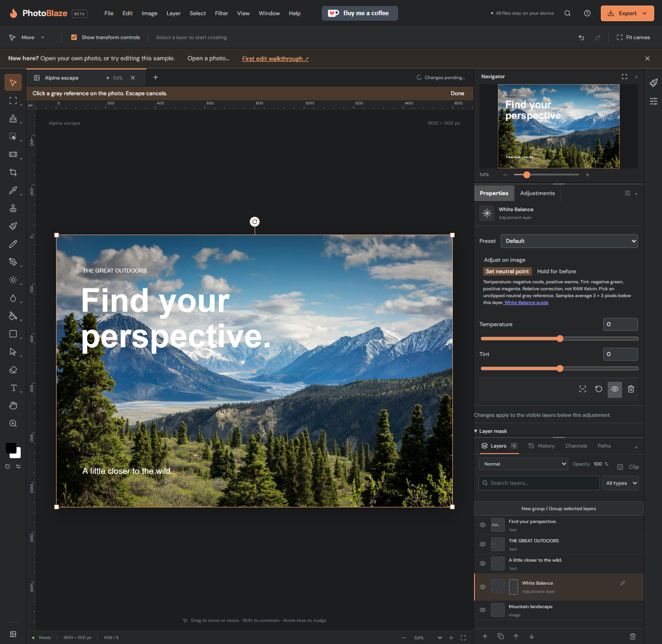Image resolution: width=662 pixels, height=644 pixels.
Task: Open the Image menu
Action: tap(149, 13)
